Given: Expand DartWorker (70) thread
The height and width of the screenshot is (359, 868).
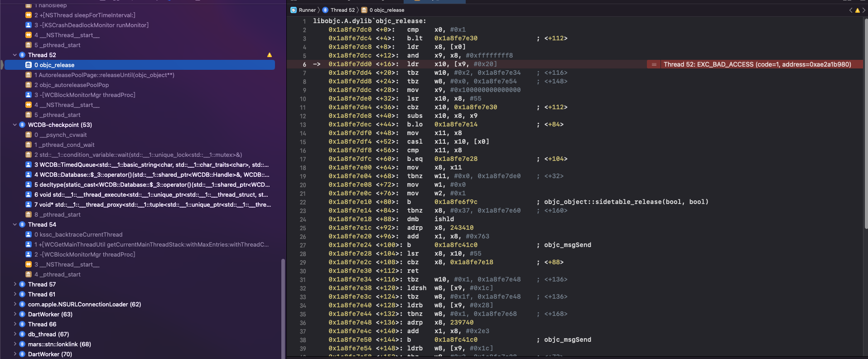Looking at the screenshot, I should click(14, 354).
